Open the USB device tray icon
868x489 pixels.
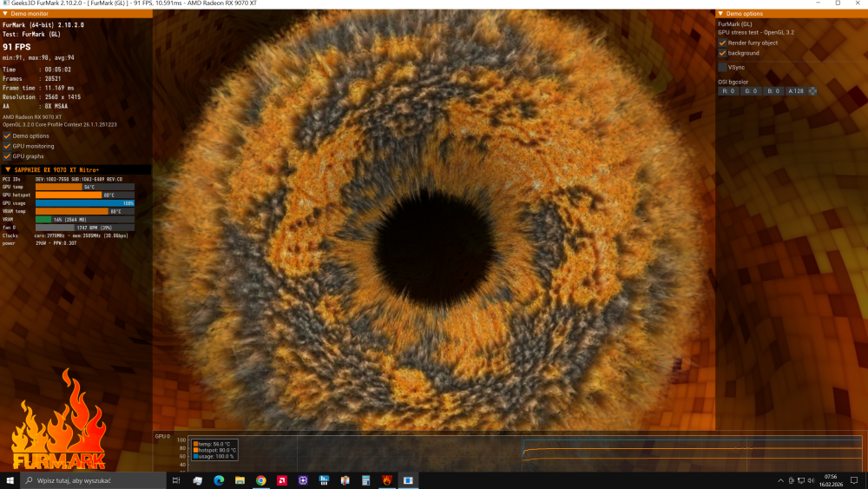point(791,480)
